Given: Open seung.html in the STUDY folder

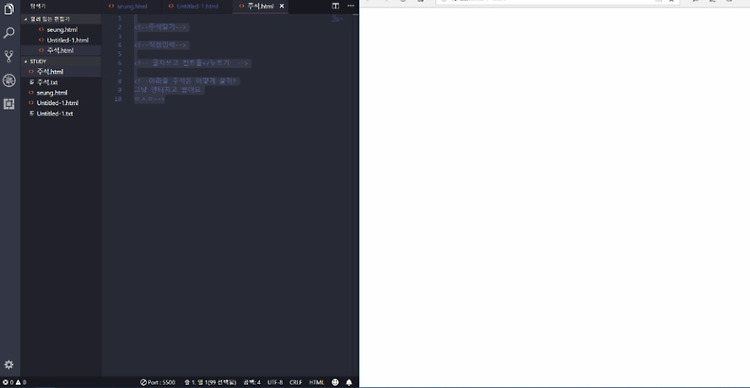Looking at the screenshot, I should (52, 93).
